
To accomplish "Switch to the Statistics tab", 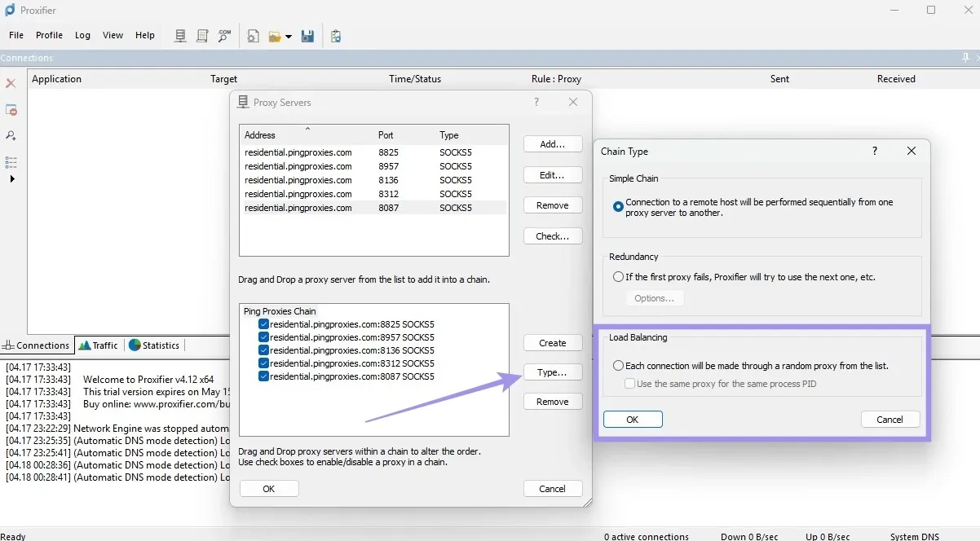I will pos(154,345).
